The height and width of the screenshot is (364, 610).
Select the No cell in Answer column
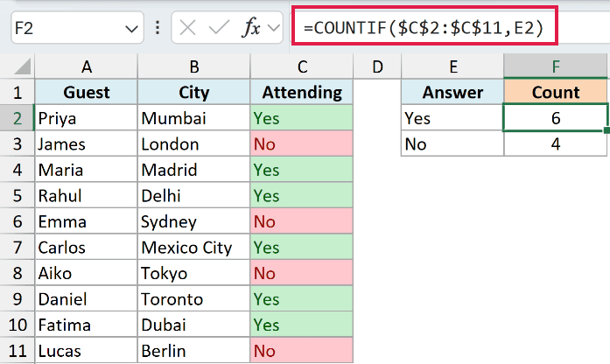click(452, 143)
